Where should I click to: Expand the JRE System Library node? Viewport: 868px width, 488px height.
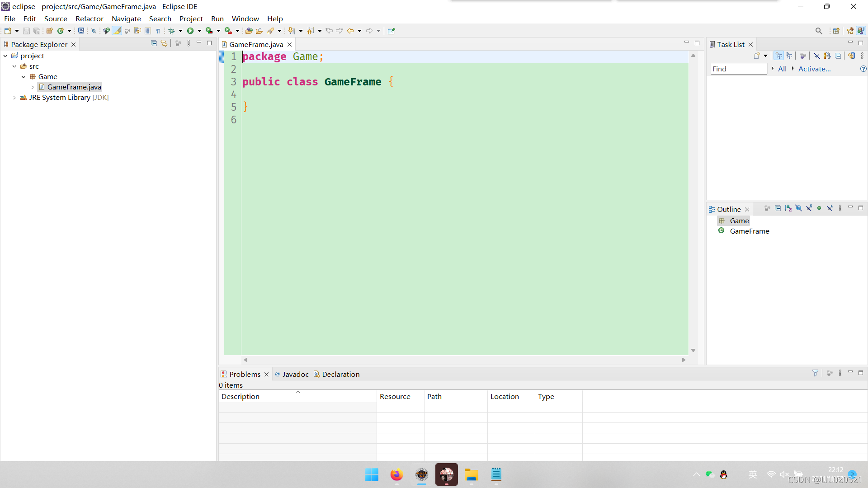click(14, 98)
